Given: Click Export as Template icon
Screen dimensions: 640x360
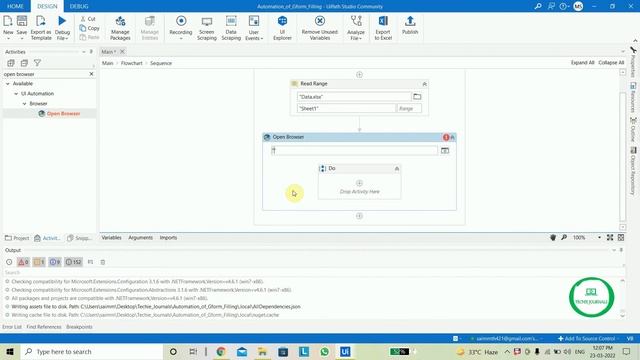Looking at the screenshot, I should pyautogui.click(x=41, y=27).
